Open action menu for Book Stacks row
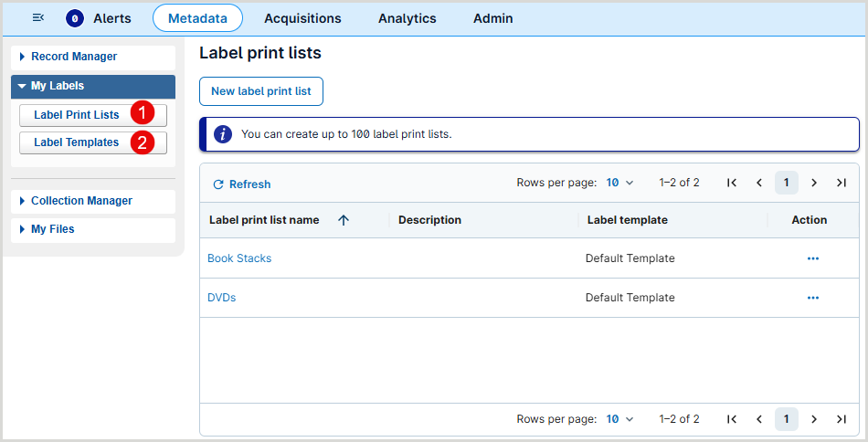868x442 pixels. 812,258
